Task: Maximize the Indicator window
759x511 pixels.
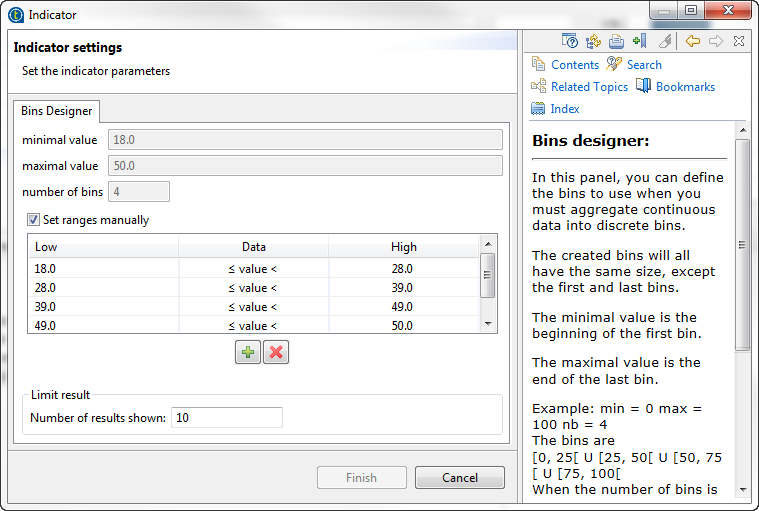Action: pyautogui.click(x=691, y=10)
